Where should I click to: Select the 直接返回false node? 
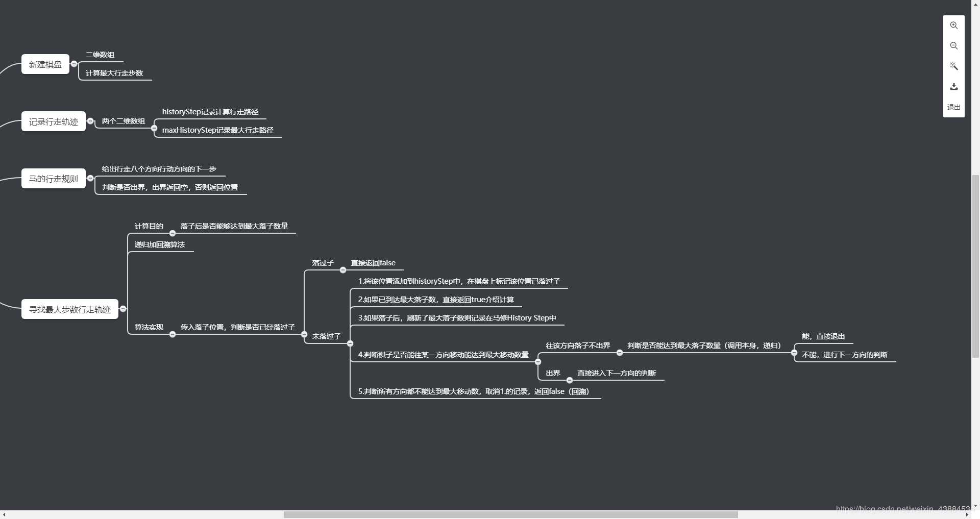tap(373, 263)
